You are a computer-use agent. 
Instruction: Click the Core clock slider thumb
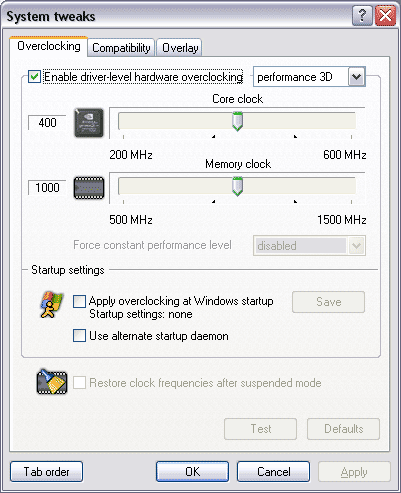(237, 121)
